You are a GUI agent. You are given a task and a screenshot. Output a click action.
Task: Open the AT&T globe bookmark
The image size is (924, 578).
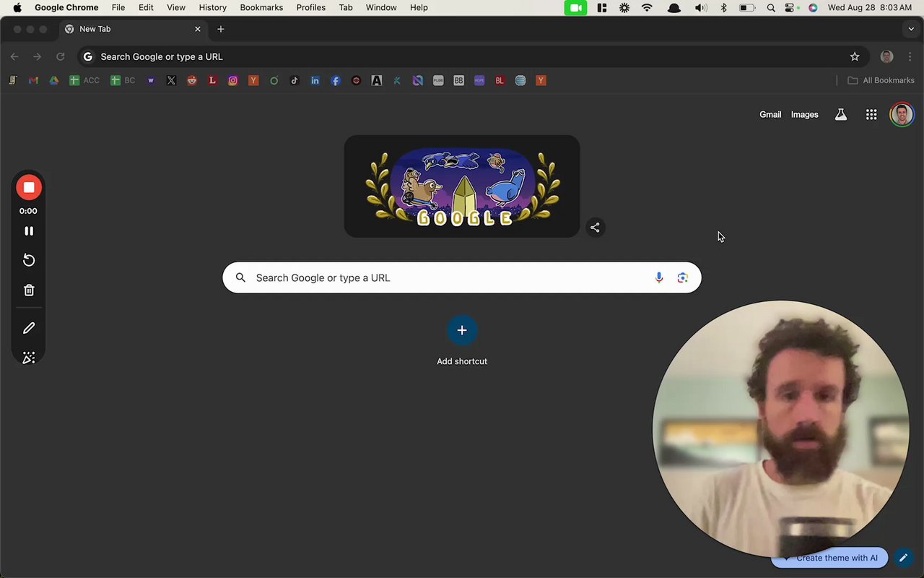520,81
